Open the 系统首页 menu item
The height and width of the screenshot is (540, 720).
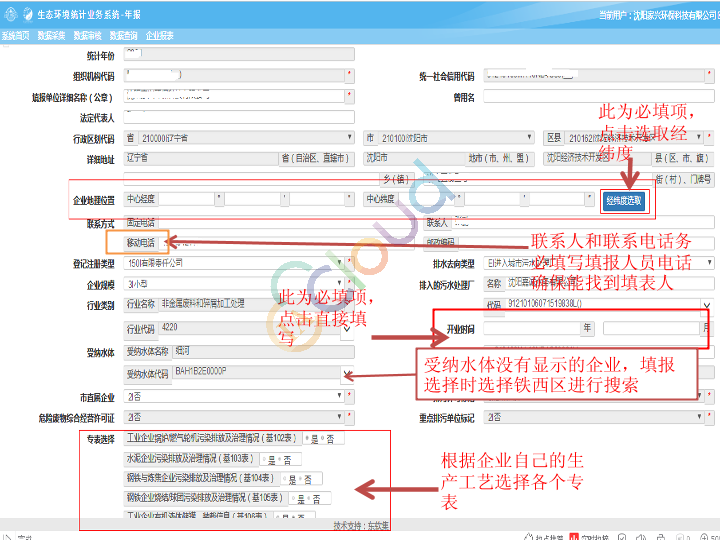pos(15,34)
